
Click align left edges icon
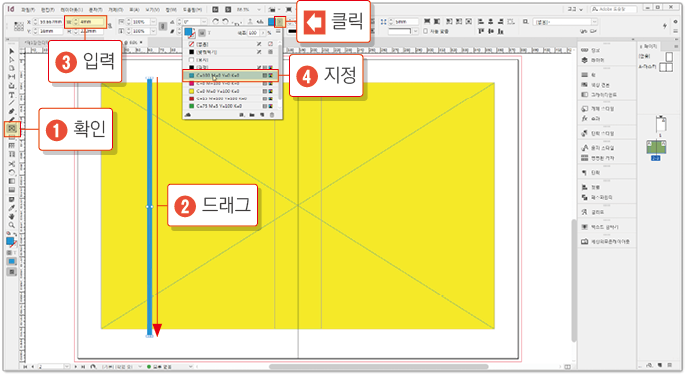pos(481,21)
